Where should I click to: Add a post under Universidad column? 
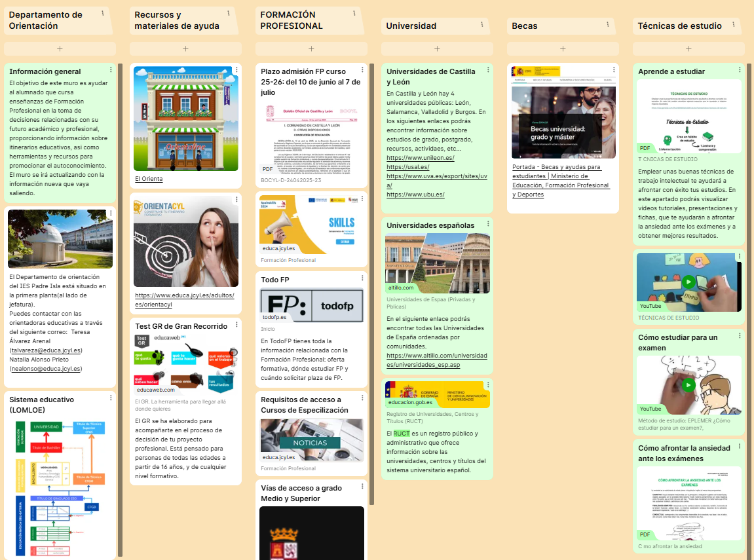pos(437,48)
